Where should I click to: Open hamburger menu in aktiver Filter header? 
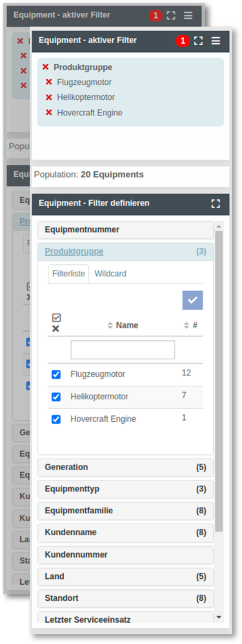point(216,41)
